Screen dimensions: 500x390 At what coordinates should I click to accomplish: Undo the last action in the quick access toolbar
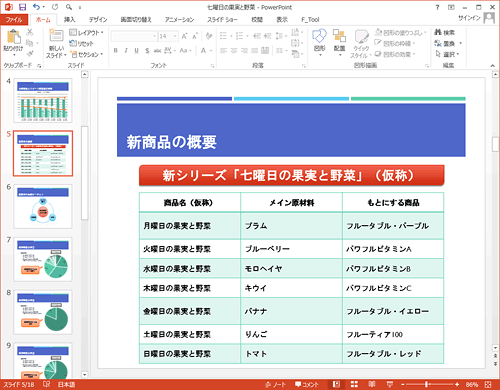click(36, 7)
